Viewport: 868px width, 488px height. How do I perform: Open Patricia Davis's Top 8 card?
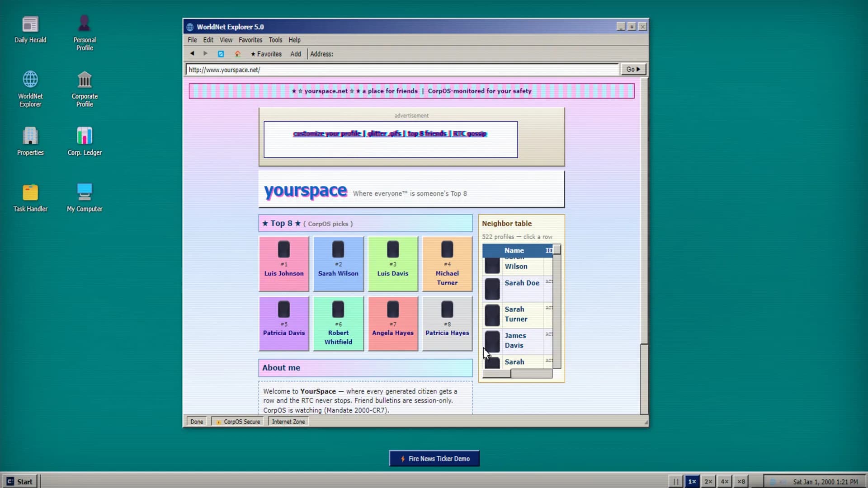[284, 324]
